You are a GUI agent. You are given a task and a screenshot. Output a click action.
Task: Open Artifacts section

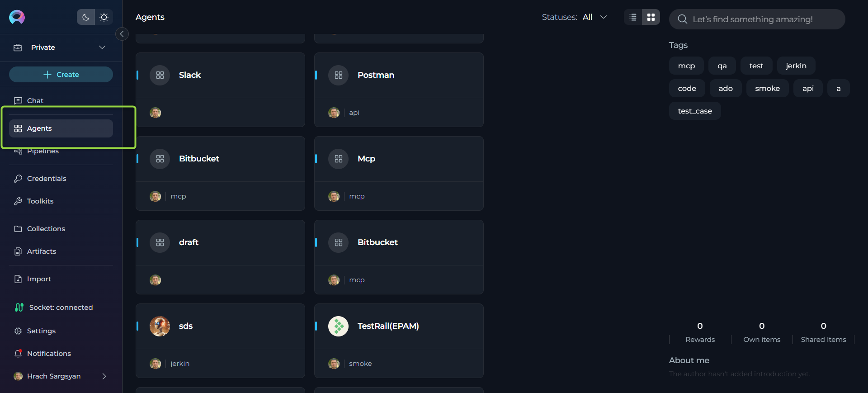pyautogui.click(x=61, y=251)
